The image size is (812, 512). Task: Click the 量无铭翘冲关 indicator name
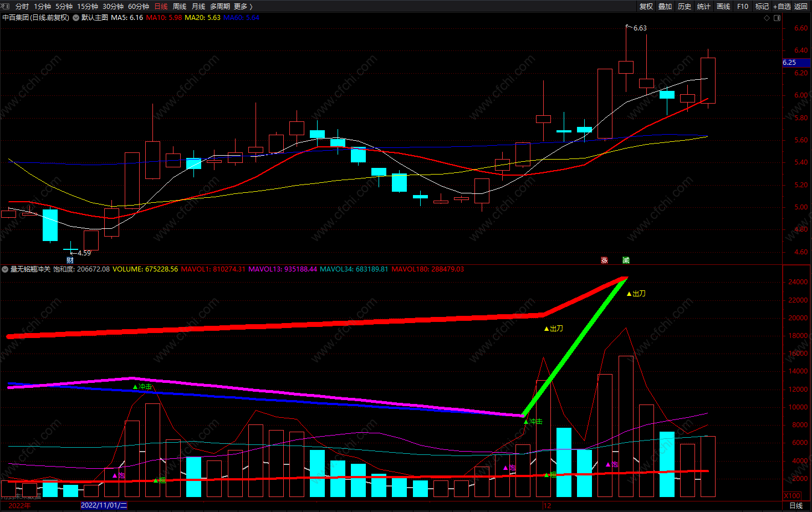(30, 269)
